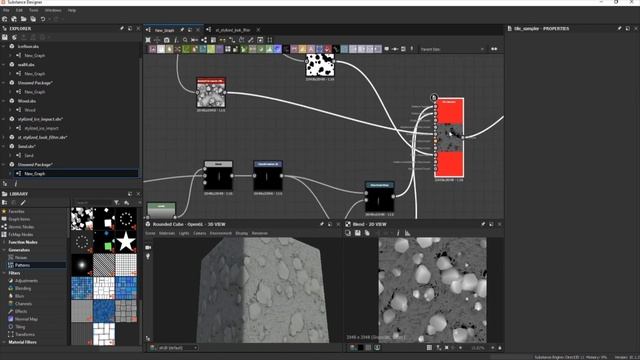Open the Windows menu

point(53,10)
